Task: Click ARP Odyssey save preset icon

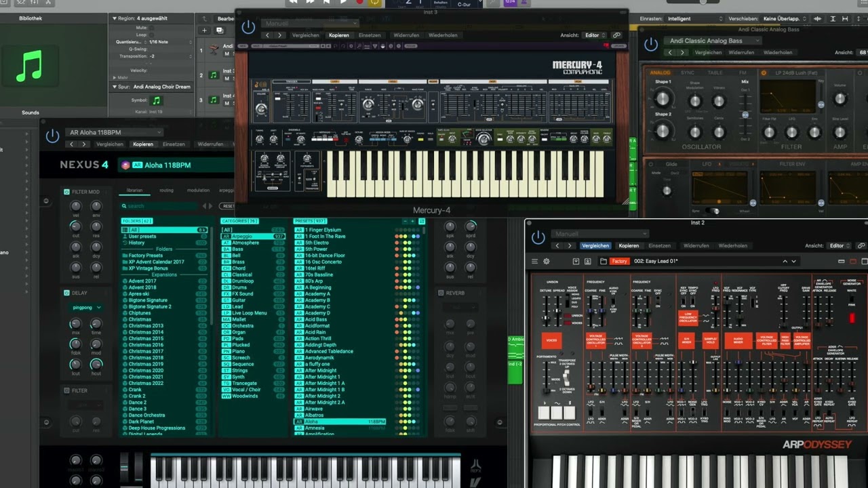Action: click(x=576, y=261)
